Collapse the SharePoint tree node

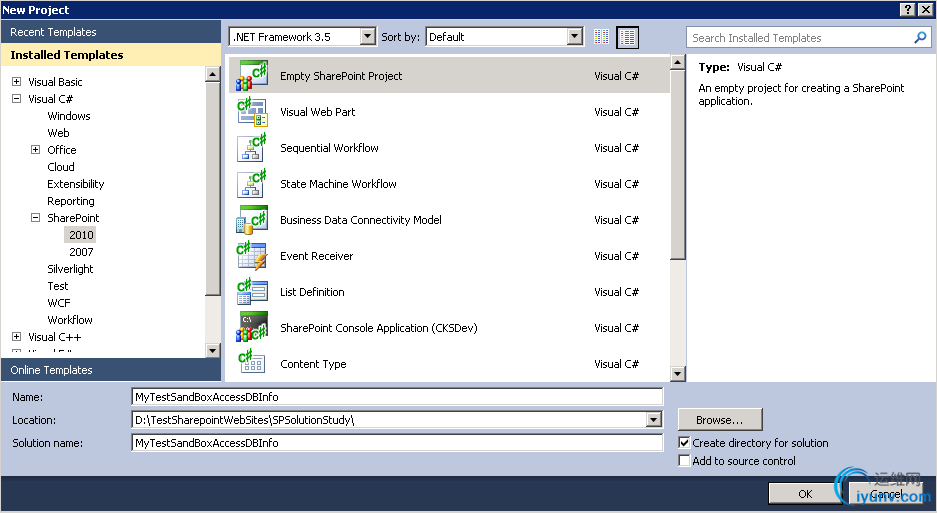(x=35, y=218)
